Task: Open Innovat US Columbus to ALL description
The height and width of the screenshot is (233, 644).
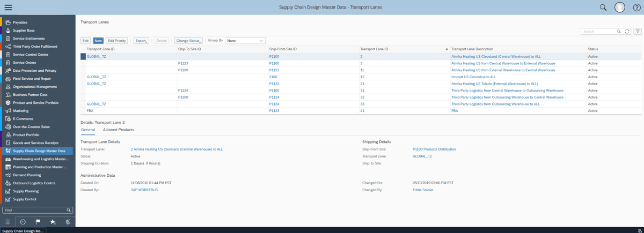Action: 474,77
